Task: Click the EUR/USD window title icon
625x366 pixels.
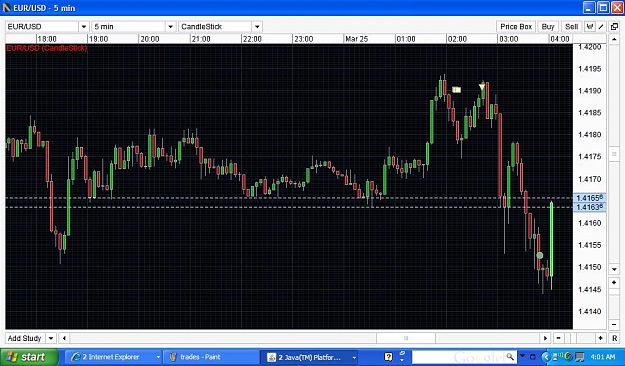Action: pyautogui.click(x=7, y=8)
